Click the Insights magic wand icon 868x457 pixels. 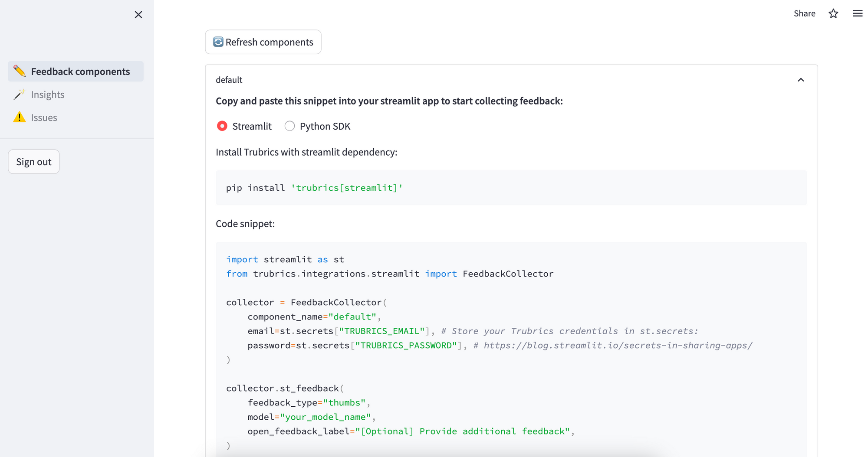pyautogui.click(x=19, y=94)
